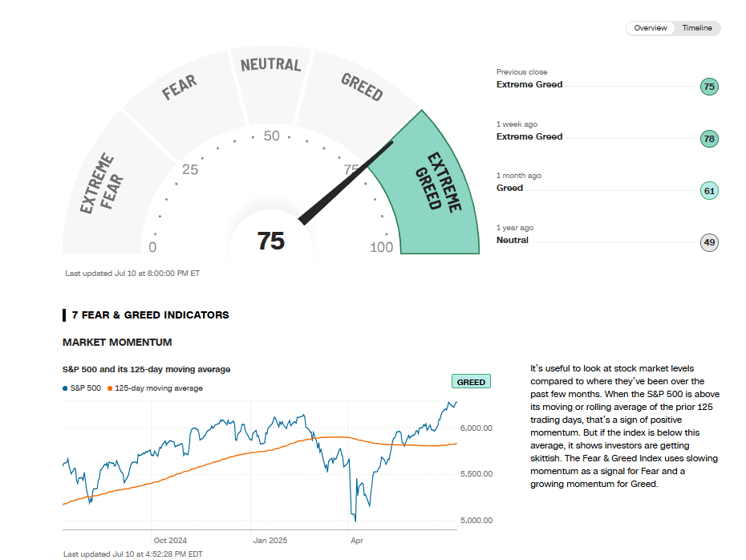
Task: Toggle the S&P 500 legend dot
Action: [66, 388]
